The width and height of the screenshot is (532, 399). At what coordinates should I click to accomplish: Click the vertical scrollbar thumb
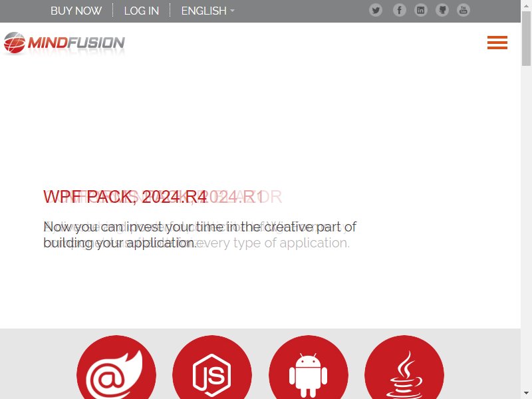click(x=526, y=39)
